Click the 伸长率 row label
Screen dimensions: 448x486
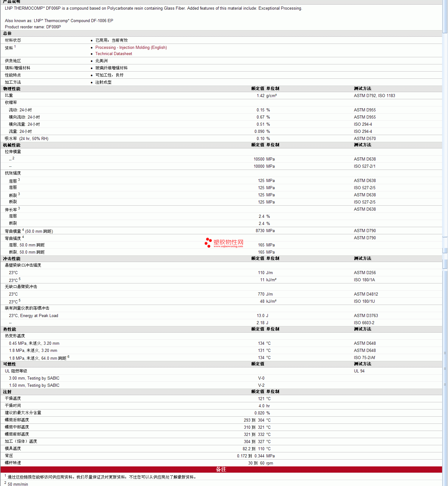tap(11, 210)
